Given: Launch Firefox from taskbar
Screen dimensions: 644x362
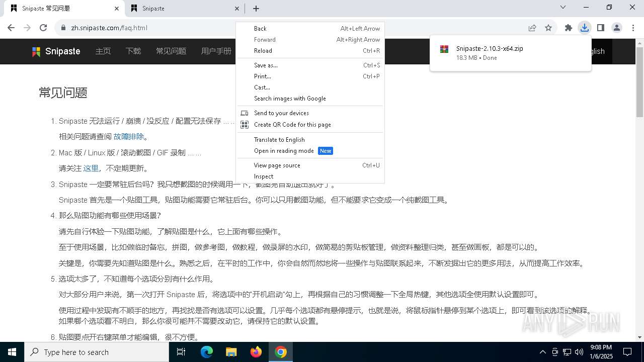Looking at the screenshot, I should coord(256,352).
